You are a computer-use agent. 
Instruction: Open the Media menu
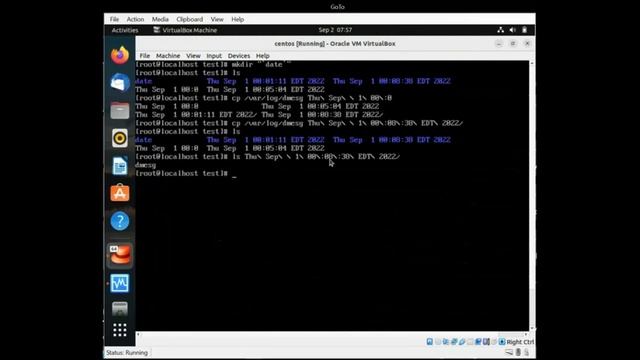click(160, 19)
